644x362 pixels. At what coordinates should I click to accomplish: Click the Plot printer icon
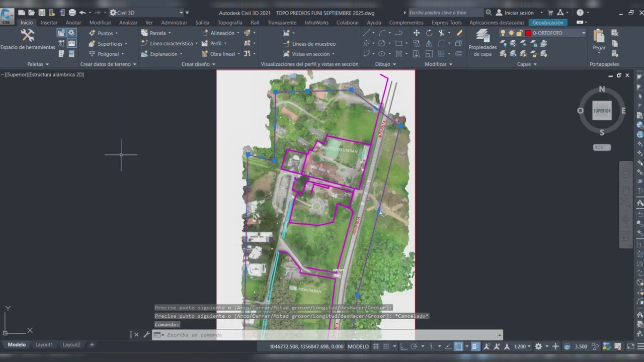(x=72, y=13)
